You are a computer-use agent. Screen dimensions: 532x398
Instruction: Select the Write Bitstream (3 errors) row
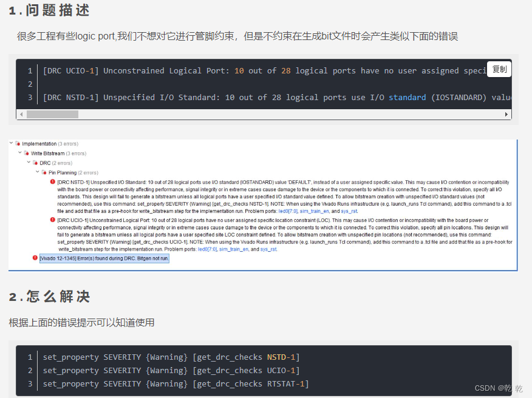coord(58,153)
